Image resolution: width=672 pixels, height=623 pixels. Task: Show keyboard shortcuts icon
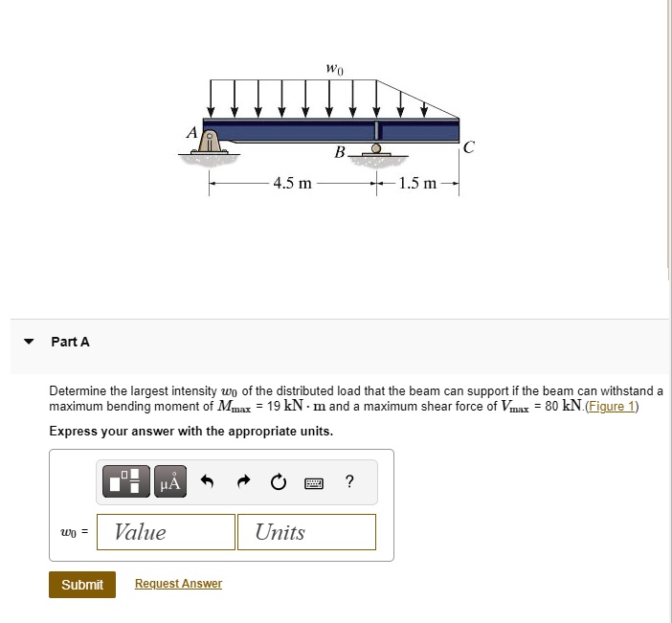(313, 482)
